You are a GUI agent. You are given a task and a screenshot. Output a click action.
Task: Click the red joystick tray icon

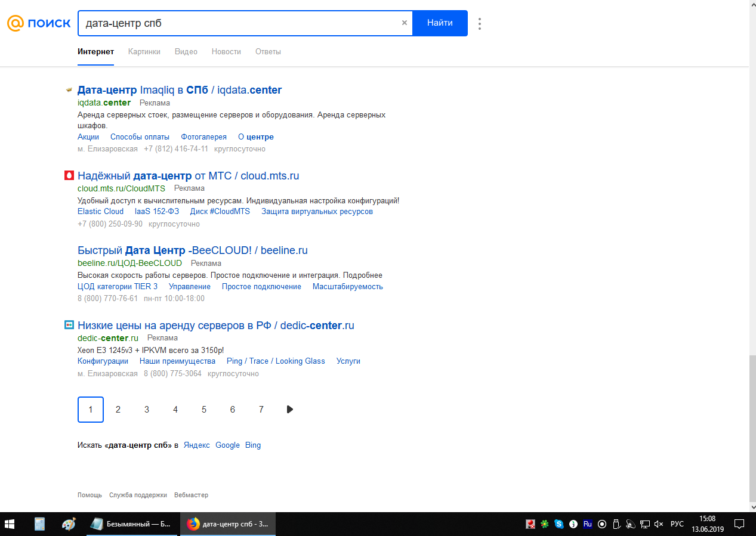click(530, 524)
